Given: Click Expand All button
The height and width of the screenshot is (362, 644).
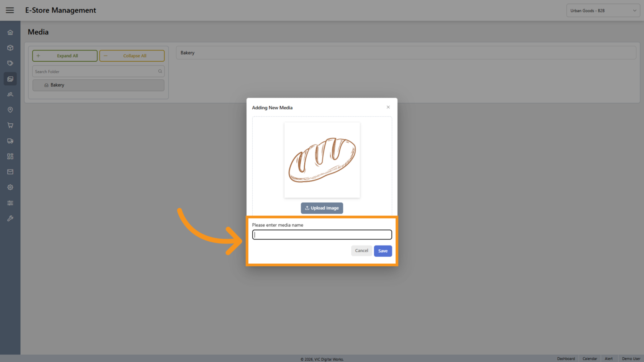Looking at the screenshot, I should point(65,56).
